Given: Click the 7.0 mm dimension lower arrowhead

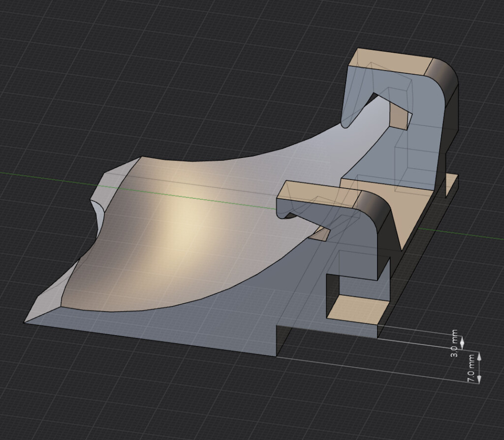Looking at the screenshot, I should point(479,379).
